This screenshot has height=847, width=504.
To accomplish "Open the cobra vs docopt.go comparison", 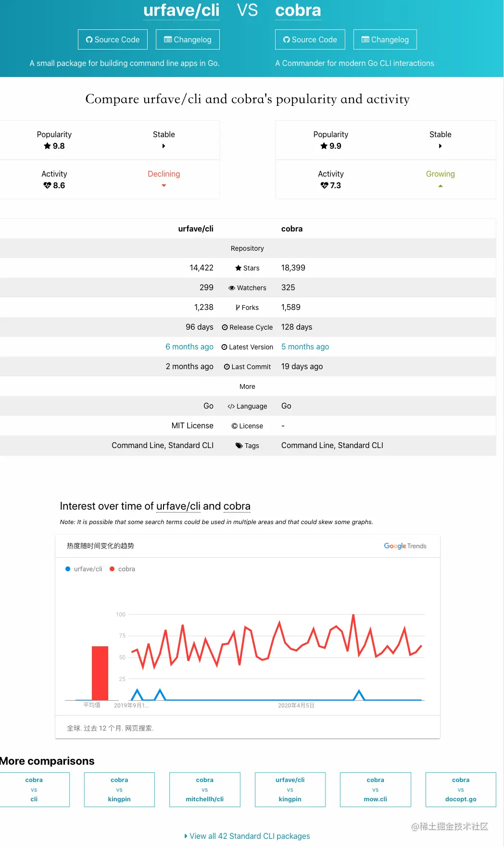I will click(461, 789).
